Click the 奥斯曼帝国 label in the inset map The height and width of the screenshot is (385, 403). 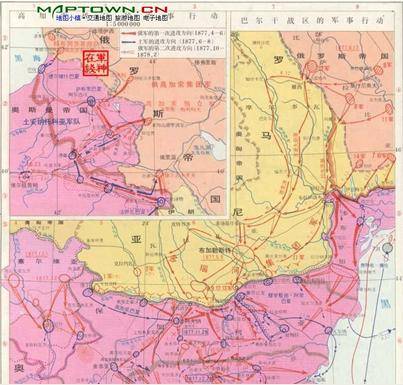[49, 110]
